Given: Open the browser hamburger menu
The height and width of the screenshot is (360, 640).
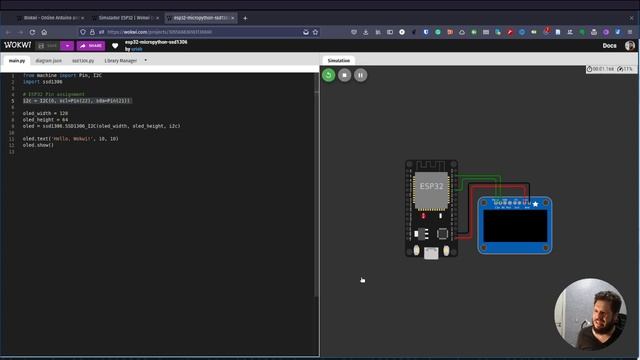Looking at the screenshot, I should (x=630, y=32).
